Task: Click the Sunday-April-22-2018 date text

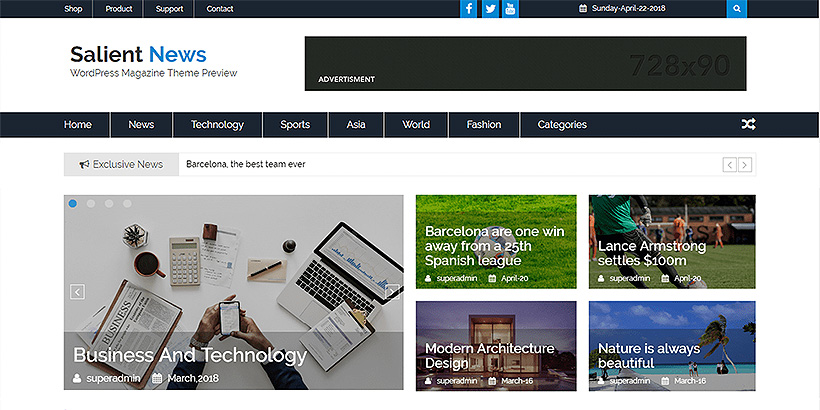Action: (x=629, y=8)
